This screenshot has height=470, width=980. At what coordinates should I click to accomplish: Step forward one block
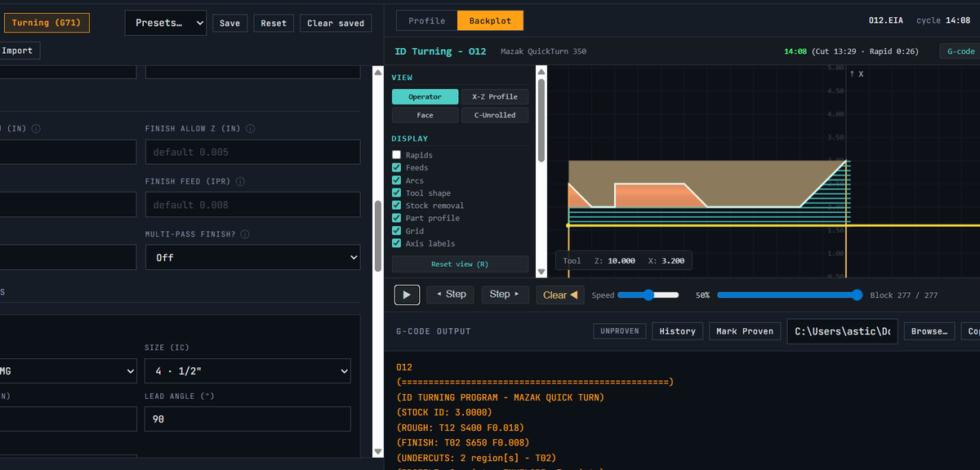coord(505,295)
